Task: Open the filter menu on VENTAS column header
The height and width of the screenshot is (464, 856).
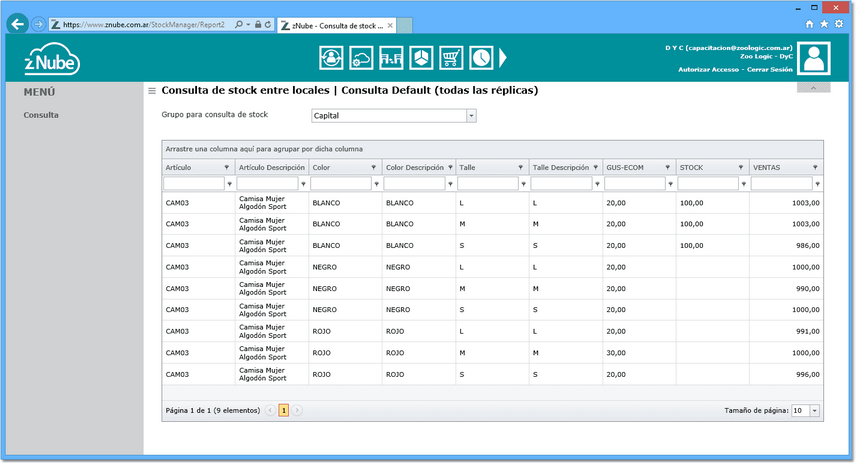Action: pyautogui.click(x=815, y=168)
